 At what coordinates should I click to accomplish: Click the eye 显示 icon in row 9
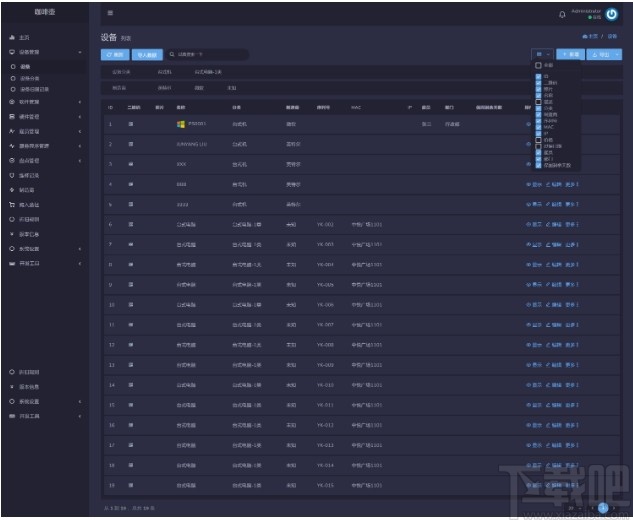point(528,285)
